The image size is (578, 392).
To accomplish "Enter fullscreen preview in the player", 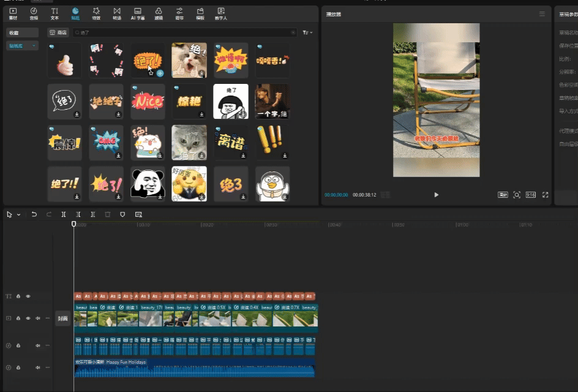I will pyautogui.click(x=545, y=195).
